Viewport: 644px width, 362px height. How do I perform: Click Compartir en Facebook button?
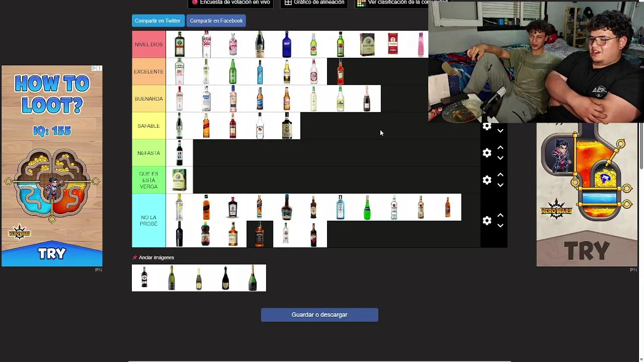click(216, 21)
